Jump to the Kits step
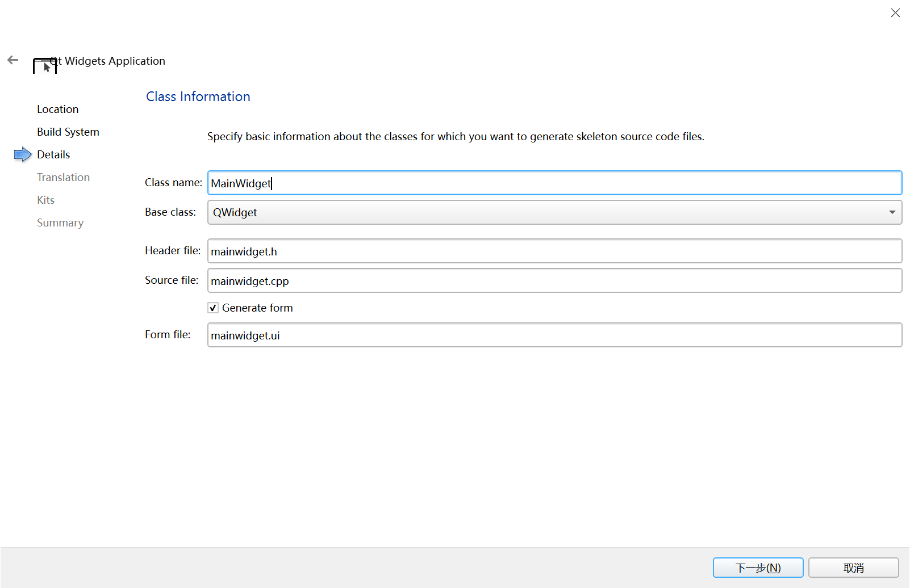The height and width of the screenshot is (588, 910). (x=46, y=200)
